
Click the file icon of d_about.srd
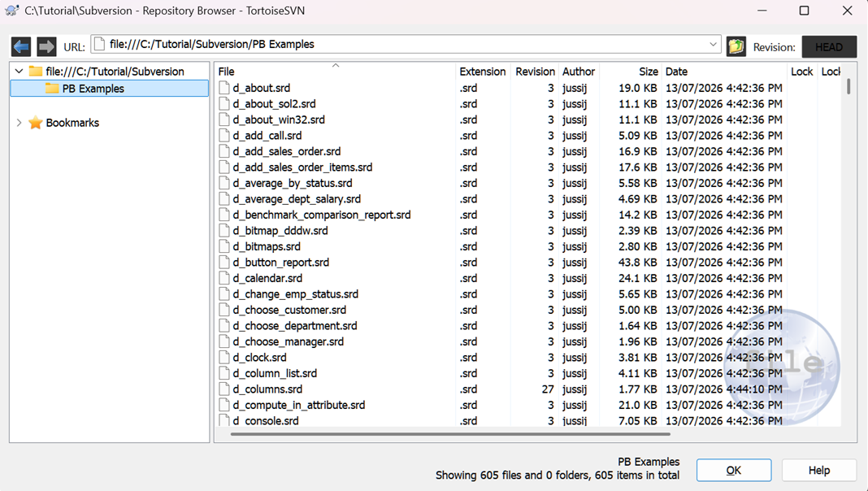[224, 88]
